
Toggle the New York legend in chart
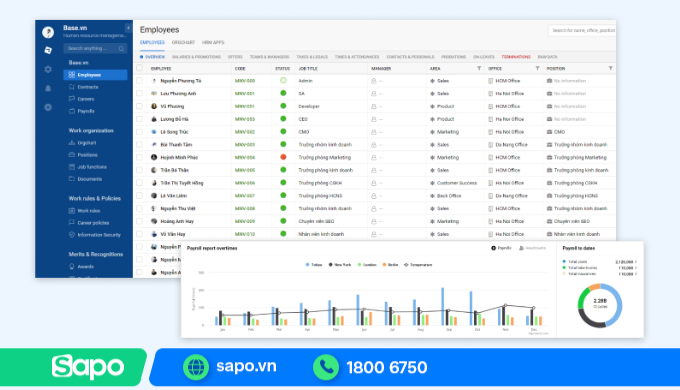coord(340,265)
